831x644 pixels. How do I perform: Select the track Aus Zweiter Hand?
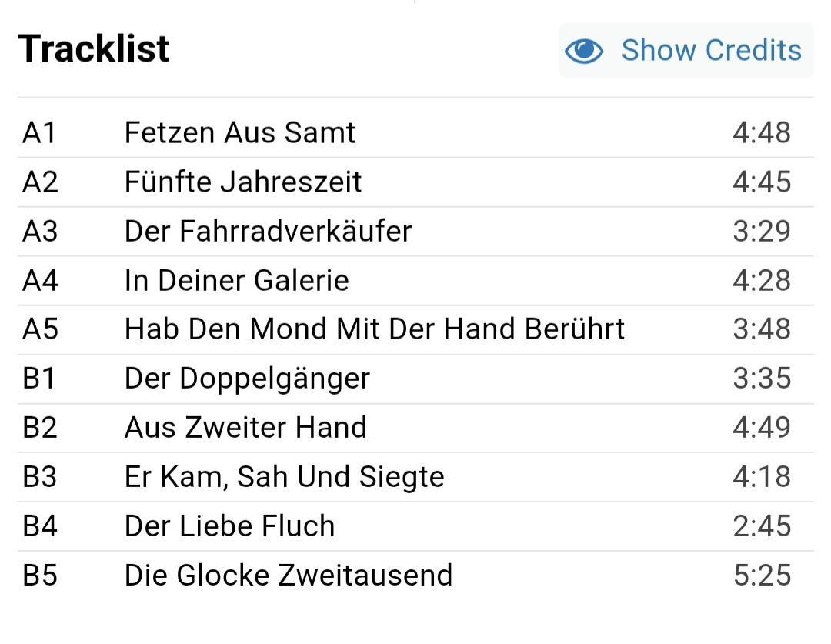pos(245,428)
